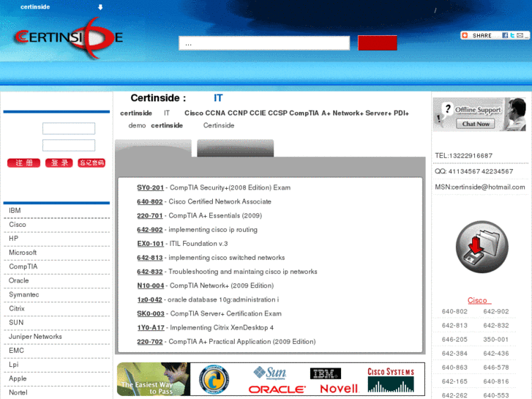
Task: Open the Apple vendor category
Action: pyautogui.click(x=18, y=379)
